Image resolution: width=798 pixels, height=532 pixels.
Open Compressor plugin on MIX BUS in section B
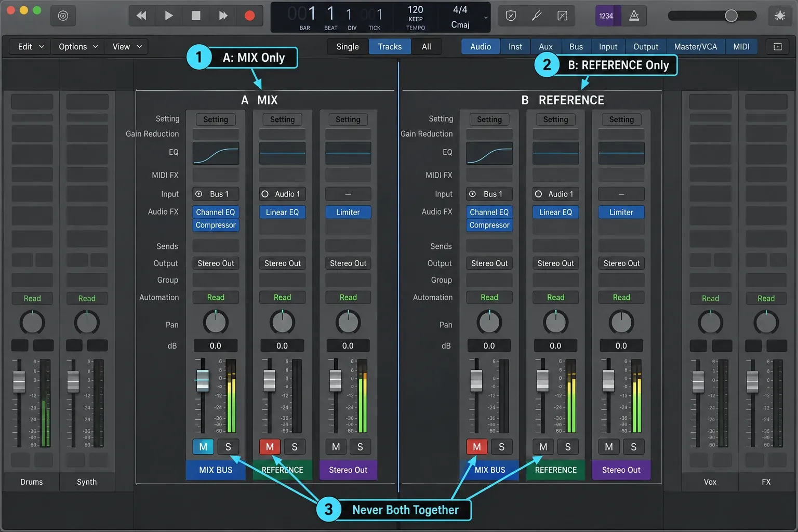pyautogui.click(x=489, y=225)
